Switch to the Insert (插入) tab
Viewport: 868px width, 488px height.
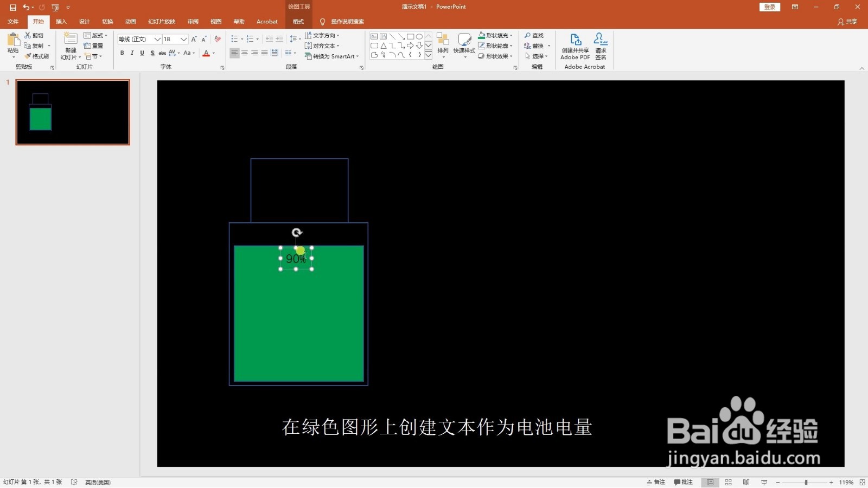pyautogui.click(x=61, y=22)
